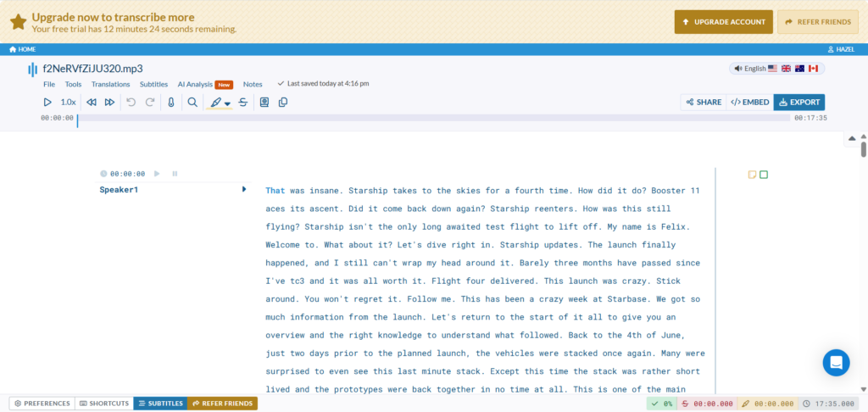Image resolution: width=868 pixels, height=412 pixels.
Task: Select the US flag language variant
Action: pos(773,69)
